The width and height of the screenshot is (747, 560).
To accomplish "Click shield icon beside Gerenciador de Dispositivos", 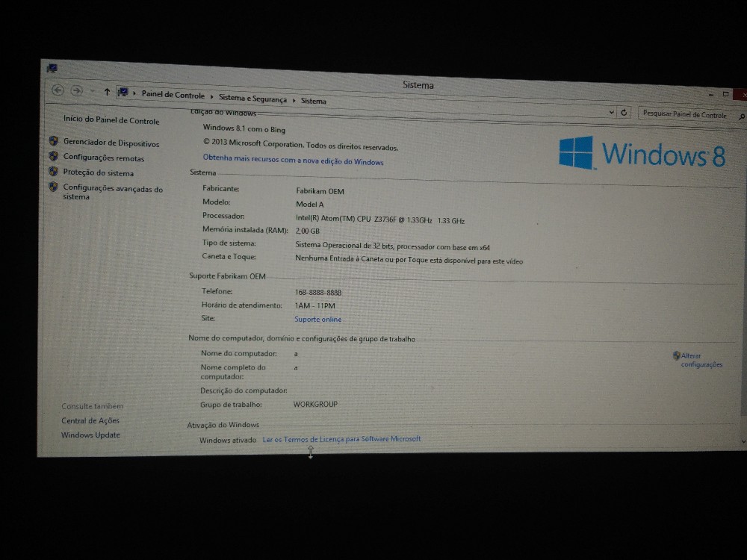I will click(53, 141).
